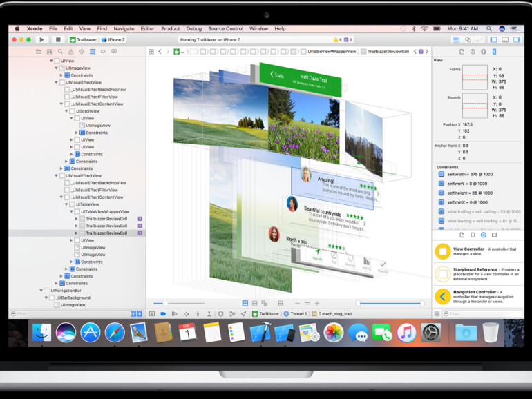Open the Debug menu

193,29
